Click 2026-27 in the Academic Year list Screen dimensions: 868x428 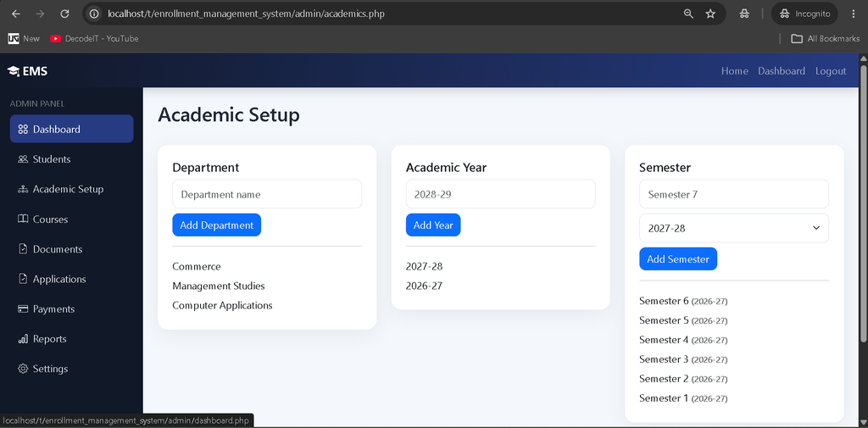[x=424, y=286]
